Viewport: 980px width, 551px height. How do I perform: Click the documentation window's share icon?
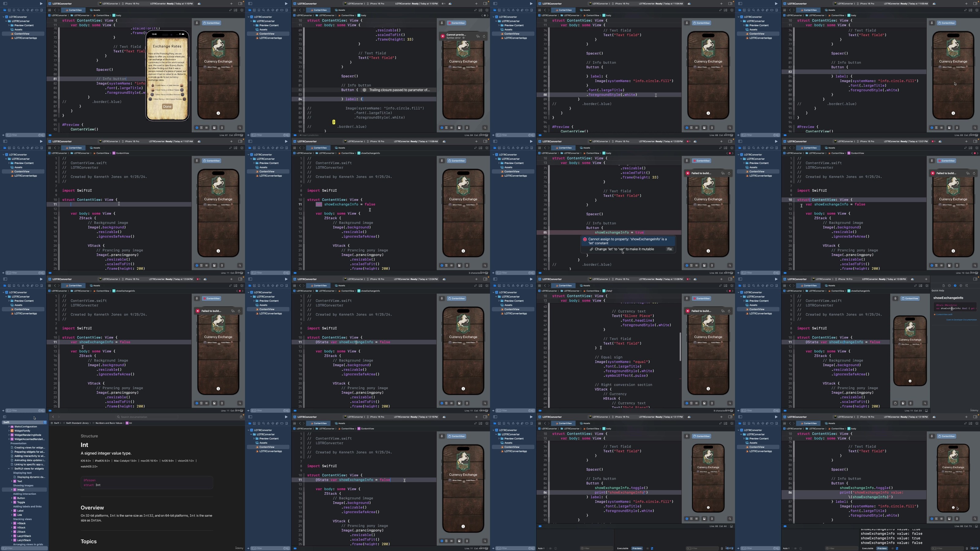(x=241, y=417)
